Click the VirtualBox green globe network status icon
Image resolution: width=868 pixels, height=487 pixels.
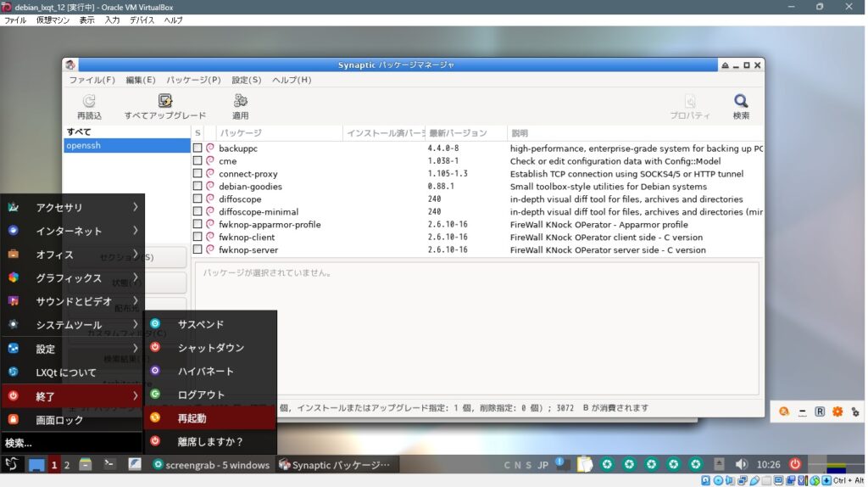(815, 480)
